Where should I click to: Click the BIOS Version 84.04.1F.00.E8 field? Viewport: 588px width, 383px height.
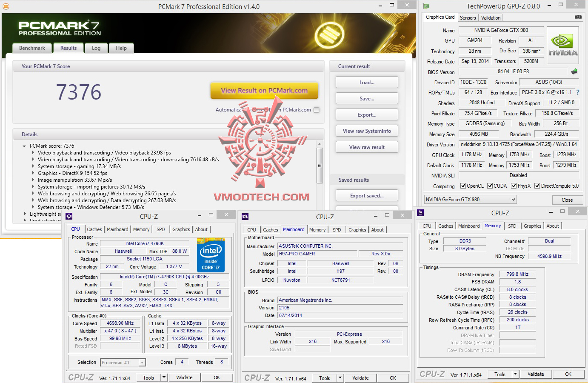[513, 71]
